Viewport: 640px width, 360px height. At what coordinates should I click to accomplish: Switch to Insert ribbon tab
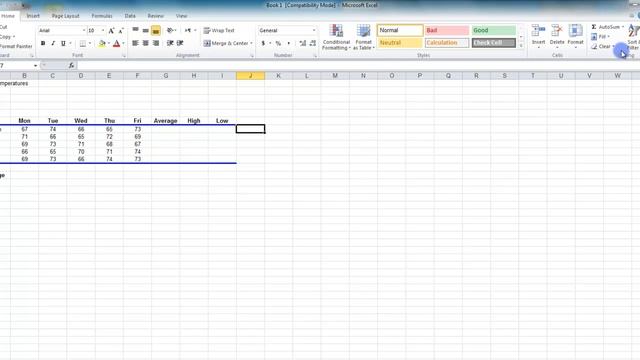click(33, 16)
